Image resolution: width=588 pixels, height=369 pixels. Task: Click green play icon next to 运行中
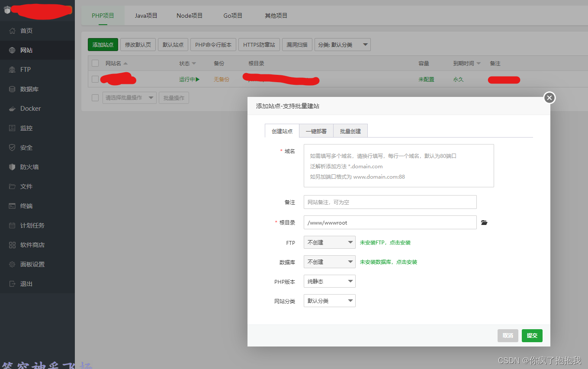point(198,80)
